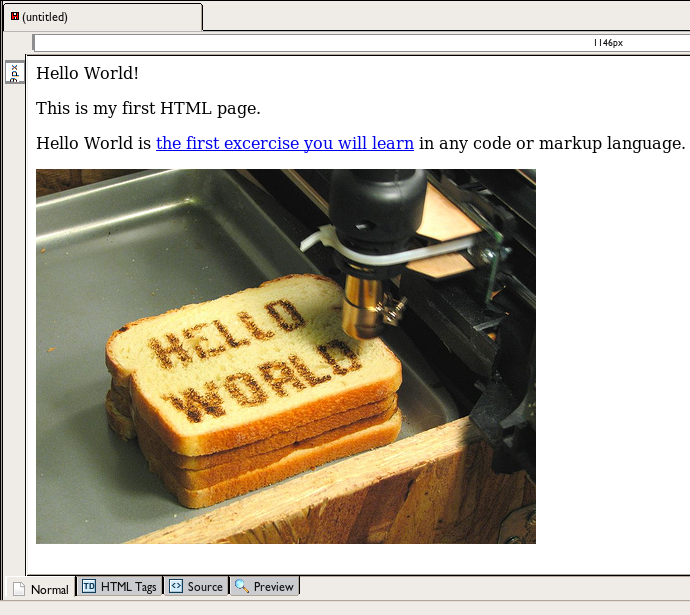Click the TD icon on the HTML Tags tab
This screenshot has height=615, width=690.
point(89,587)
